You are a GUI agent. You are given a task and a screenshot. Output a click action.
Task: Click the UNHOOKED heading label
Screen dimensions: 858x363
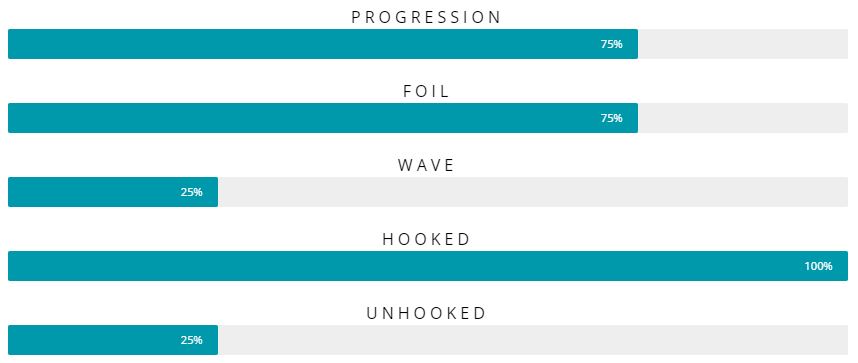(x=426, y=313)
